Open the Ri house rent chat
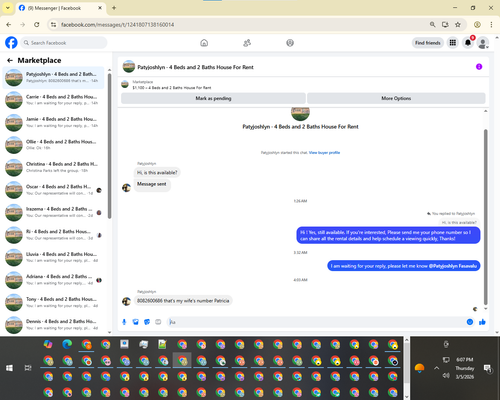Viewport: 500px width, 400px height. click(x=54, y=235)
